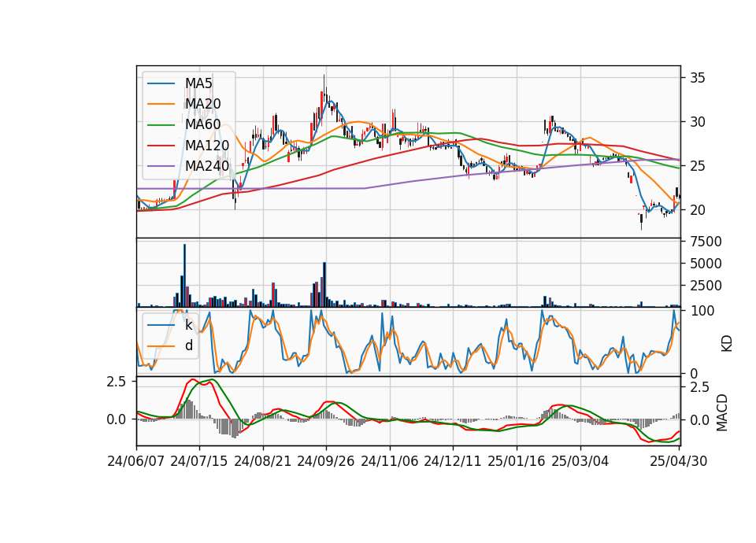Click the MA240 legend label
The height and width of the screenshot is (543, 756).
tap(207, 166)
